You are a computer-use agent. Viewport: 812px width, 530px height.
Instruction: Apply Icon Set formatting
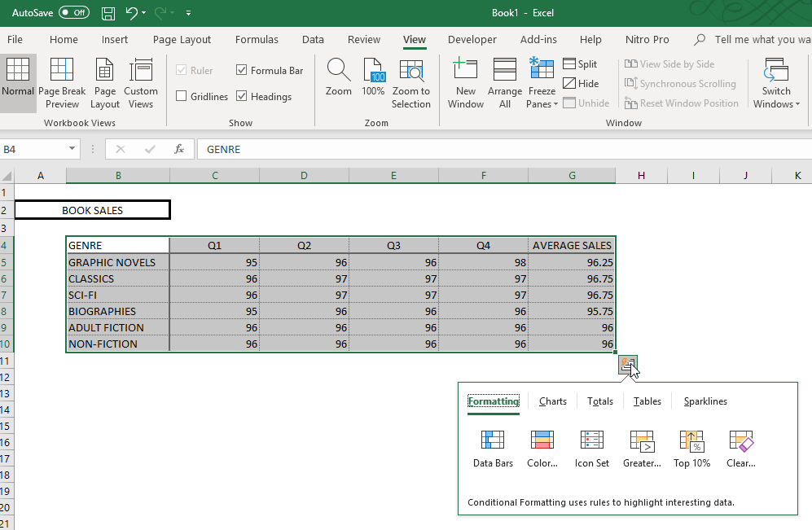[x=592, y=449]
